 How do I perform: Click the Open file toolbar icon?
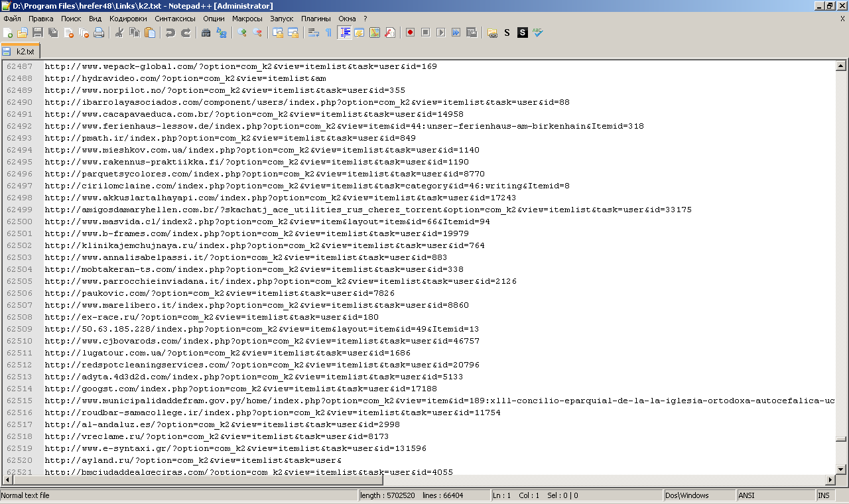point(23,32)
